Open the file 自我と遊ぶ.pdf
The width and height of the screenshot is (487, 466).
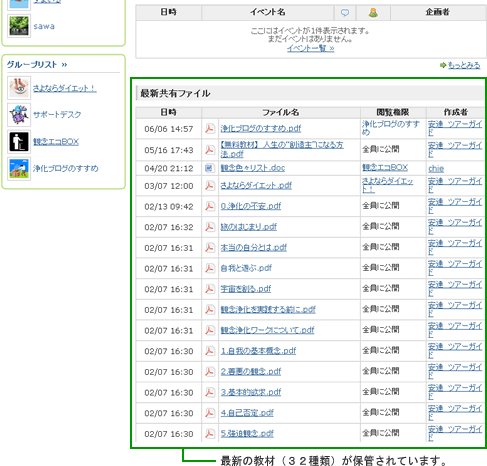pos(246,268)
